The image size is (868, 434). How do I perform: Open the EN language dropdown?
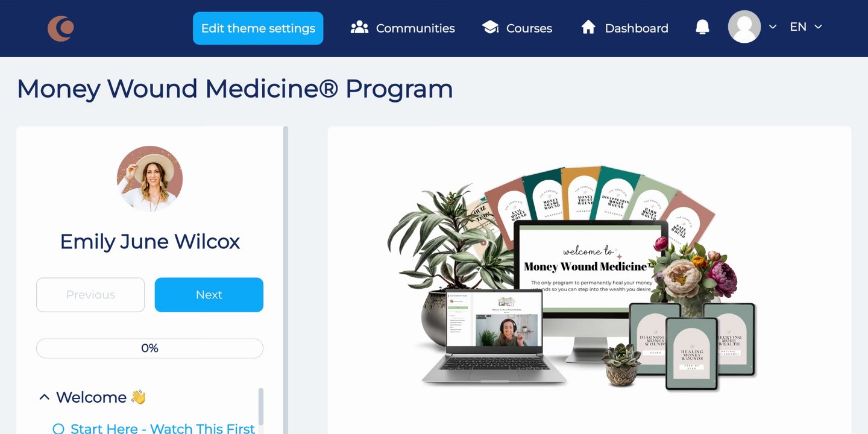806,27
